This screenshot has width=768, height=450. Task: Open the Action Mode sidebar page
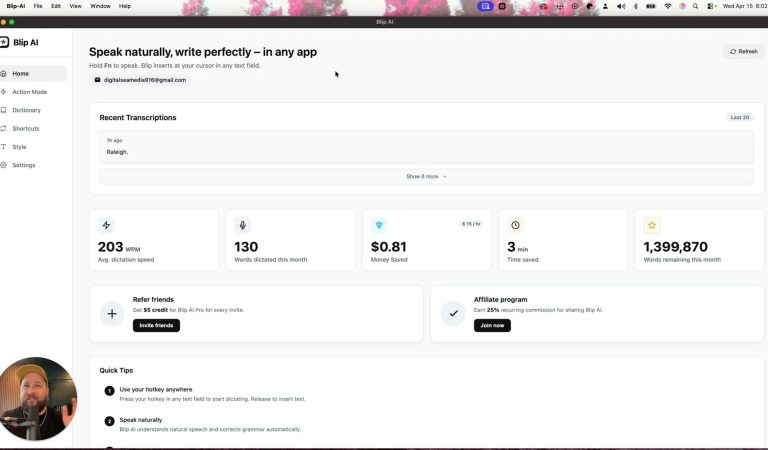29,92
